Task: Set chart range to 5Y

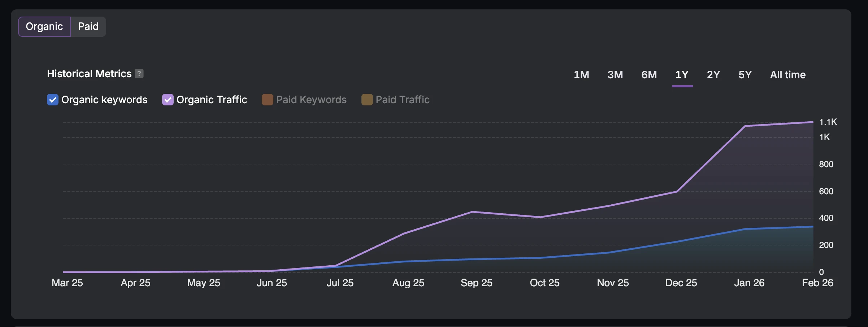Action: pyautogui.click(x=745, y=75)
